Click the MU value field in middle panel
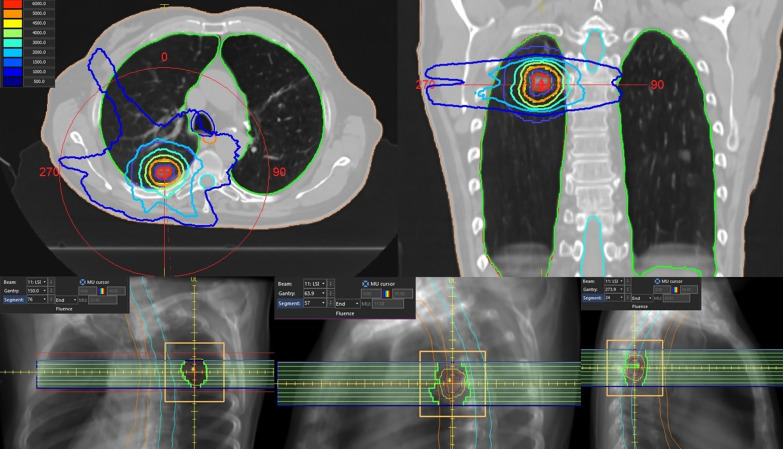783x449 pixels. pos(387,303)
